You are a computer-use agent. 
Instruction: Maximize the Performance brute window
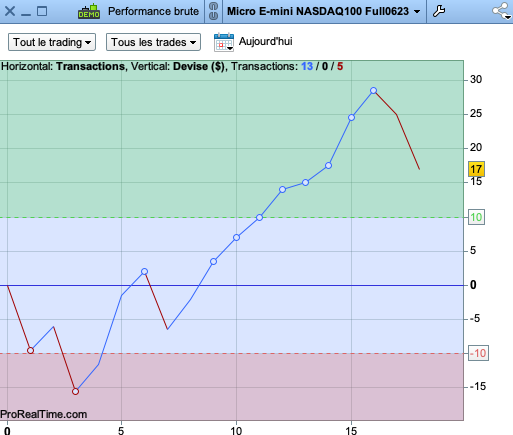tap(42, 11)
